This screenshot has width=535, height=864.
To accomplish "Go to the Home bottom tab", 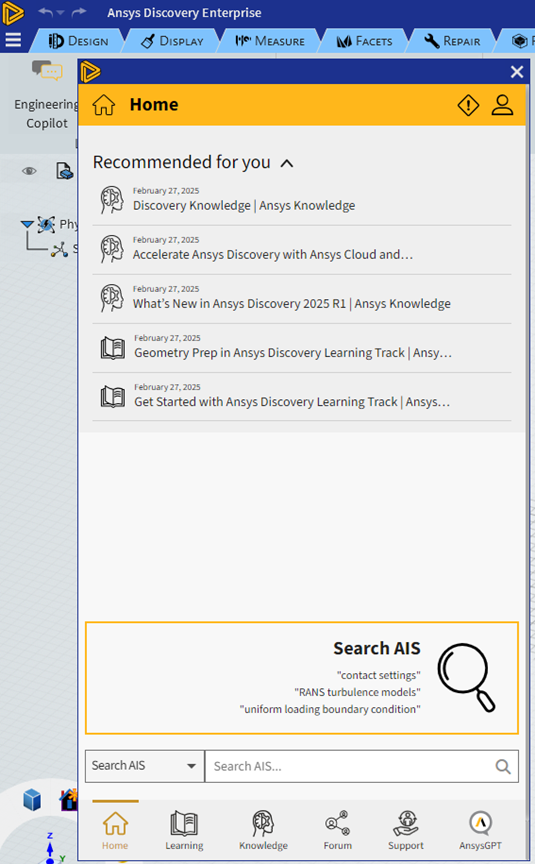I will (115, 830).
